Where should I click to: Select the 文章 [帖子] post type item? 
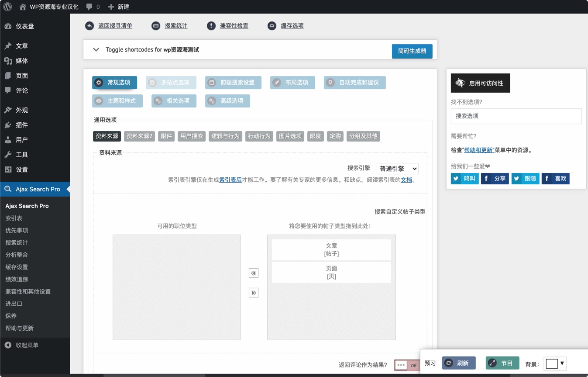point(332,249)
